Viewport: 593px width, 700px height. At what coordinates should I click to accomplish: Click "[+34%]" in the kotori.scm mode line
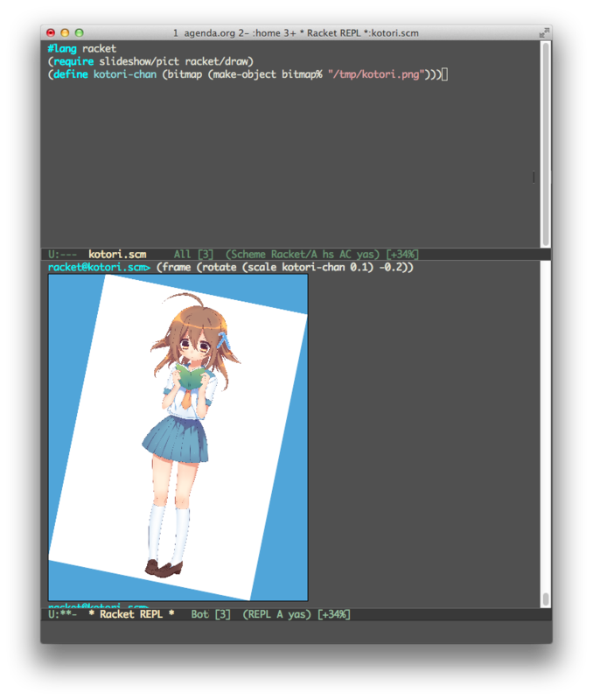[402, 255]
